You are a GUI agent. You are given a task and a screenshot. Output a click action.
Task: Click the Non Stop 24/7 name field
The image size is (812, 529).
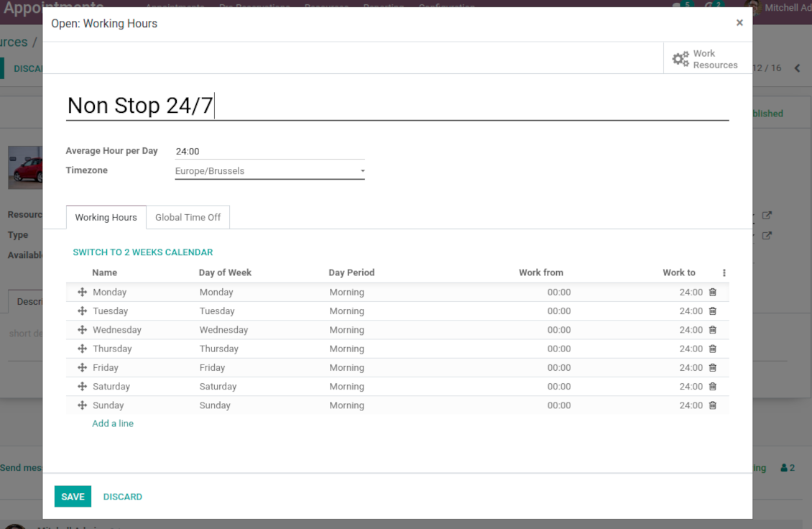(x=397, y=106)
